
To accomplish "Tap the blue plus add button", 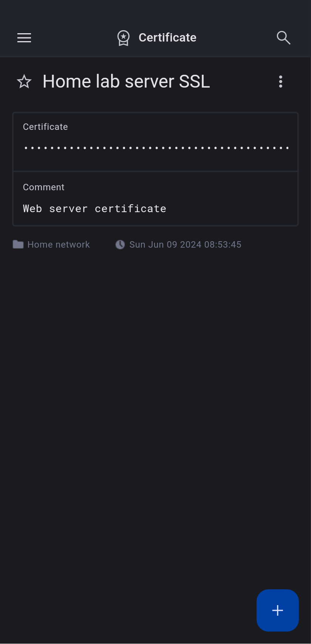I will [x=277, y=610].
